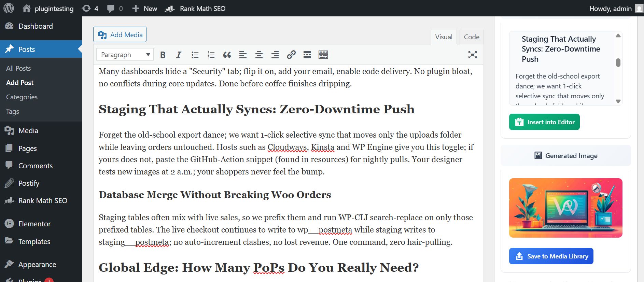This screenshot has height=282, width=644.
Task: Open the Posts sidebar menu
Action: [41, 49]
